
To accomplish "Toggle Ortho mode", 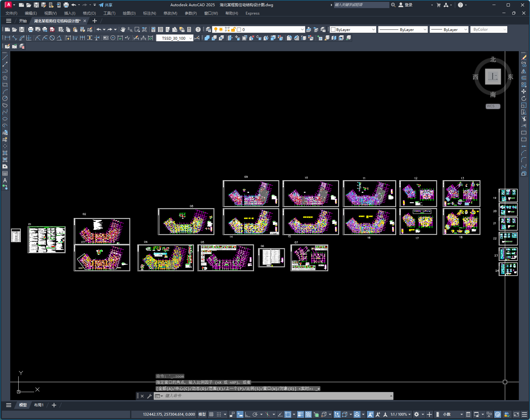I will [247, 414].
